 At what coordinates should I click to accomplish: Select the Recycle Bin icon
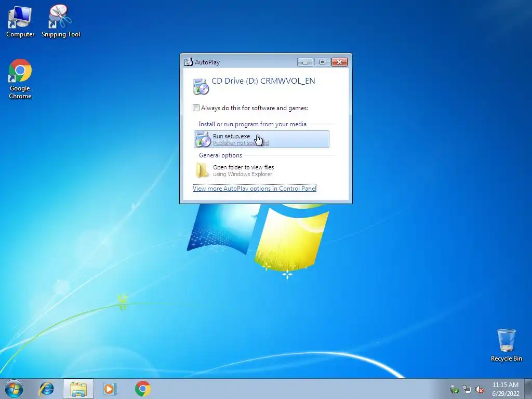(x=506, y=345)
